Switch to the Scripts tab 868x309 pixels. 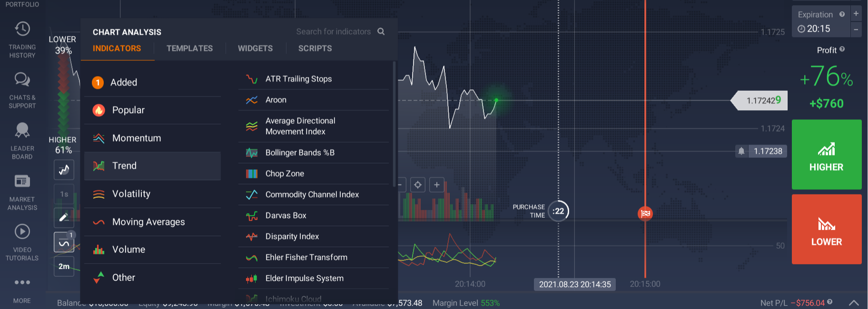pos(315,48)
